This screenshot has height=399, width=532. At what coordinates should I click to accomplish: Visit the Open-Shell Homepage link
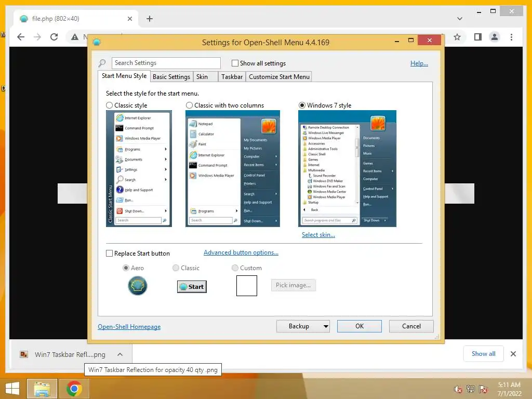(x=129, y=327)
